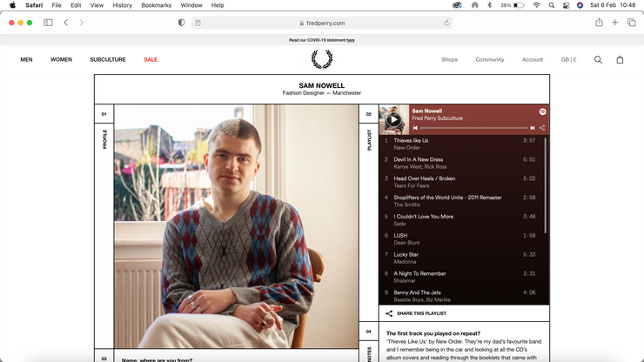Viewport: 644px width, 362px height.
Task: Open GB | £ region selector
Action: (x=568, y=59)
